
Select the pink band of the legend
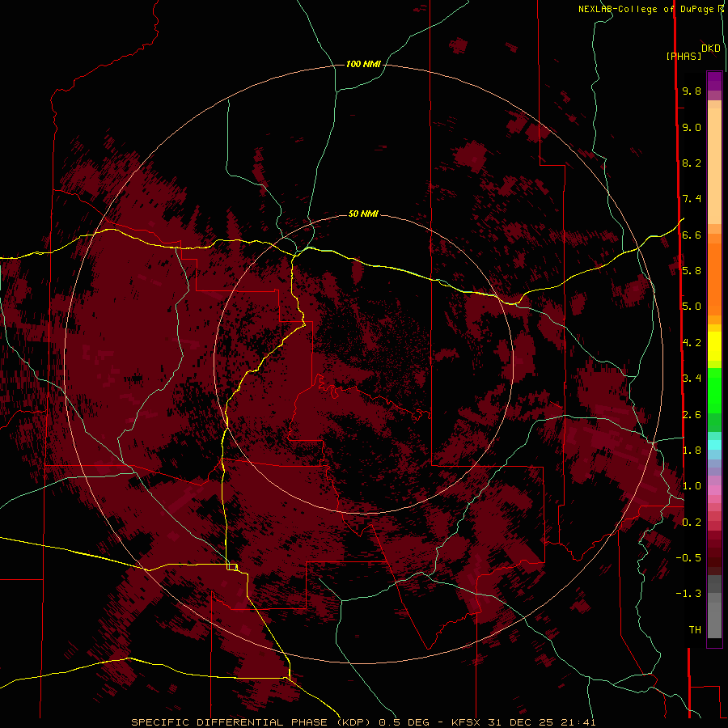tap(714, 490)
